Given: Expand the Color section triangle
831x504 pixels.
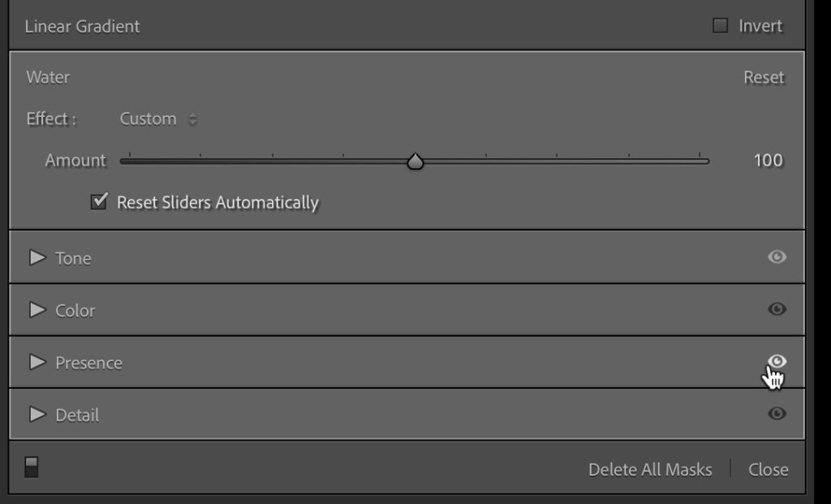Looking at the screenshot, I should 37,309.
